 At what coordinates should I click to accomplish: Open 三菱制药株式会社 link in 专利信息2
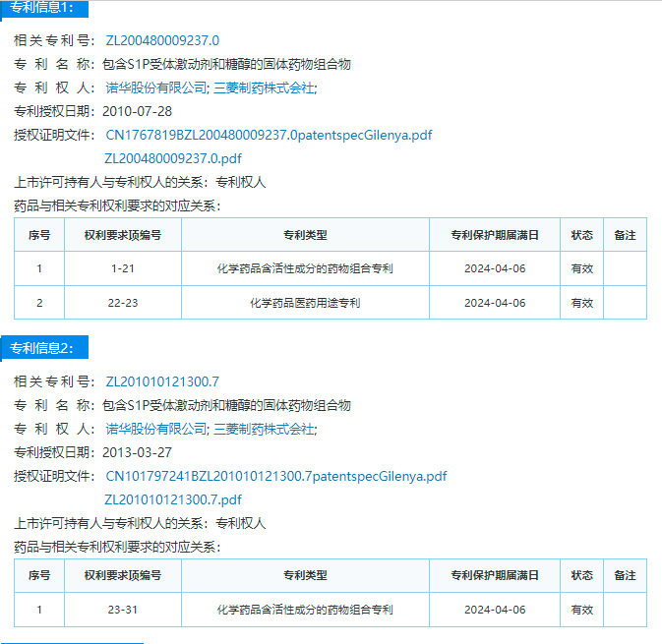pyautogui.click(x=264, y=429)
